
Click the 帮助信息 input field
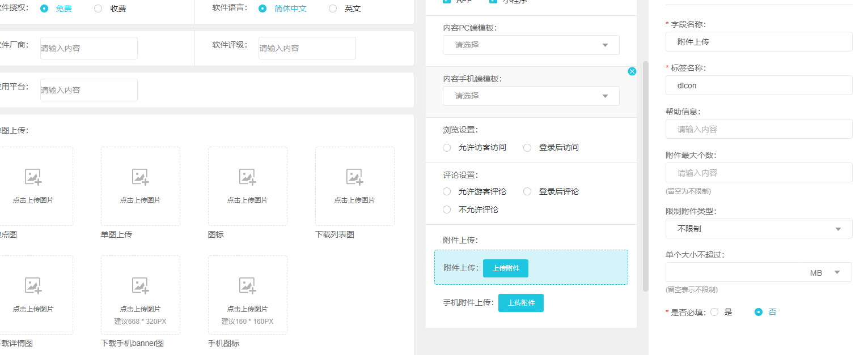[x=759, y=129]
